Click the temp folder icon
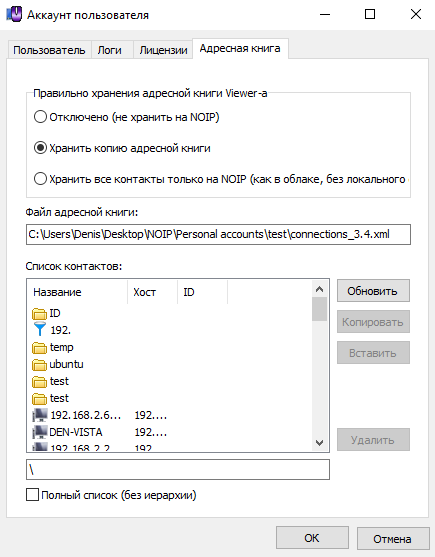 (39, 348)
